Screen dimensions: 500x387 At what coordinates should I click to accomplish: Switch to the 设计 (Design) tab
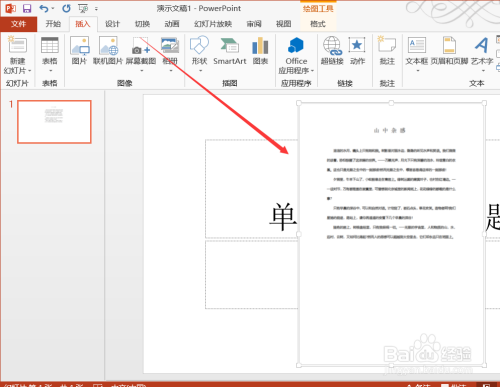click(x=112, y=24)
